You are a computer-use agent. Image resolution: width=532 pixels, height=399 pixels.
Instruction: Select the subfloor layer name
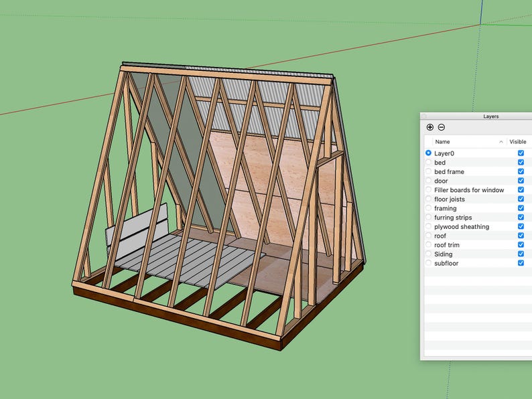pos(446,263)
